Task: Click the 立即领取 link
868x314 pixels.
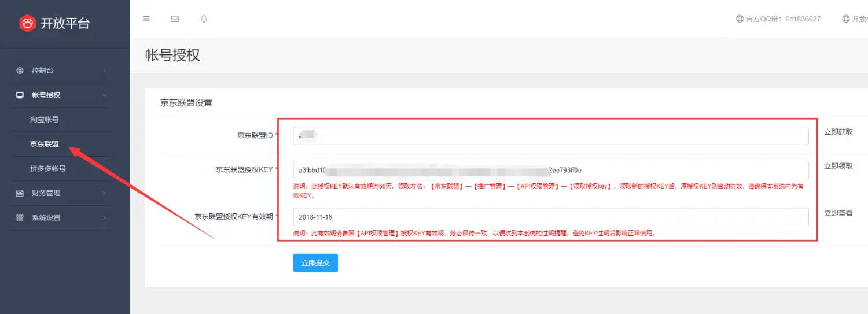Action: point(838,166)
